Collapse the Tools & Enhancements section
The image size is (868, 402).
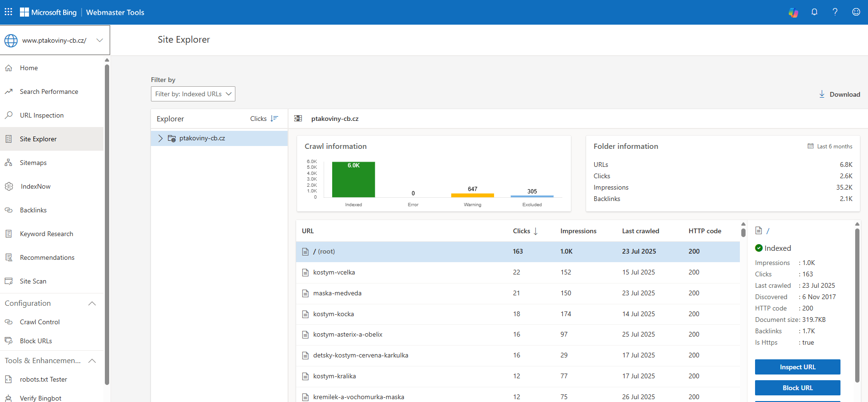point(92,361)
